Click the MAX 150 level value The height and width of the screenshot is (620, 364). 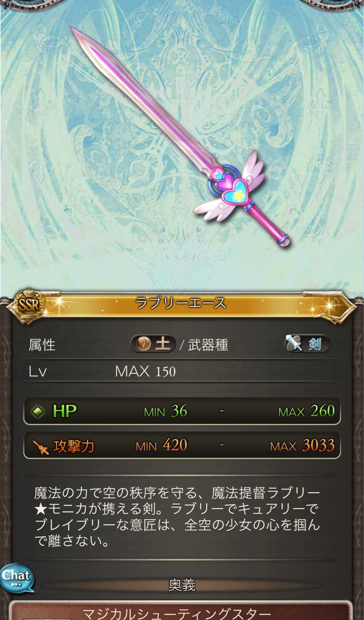click(145, 372)
